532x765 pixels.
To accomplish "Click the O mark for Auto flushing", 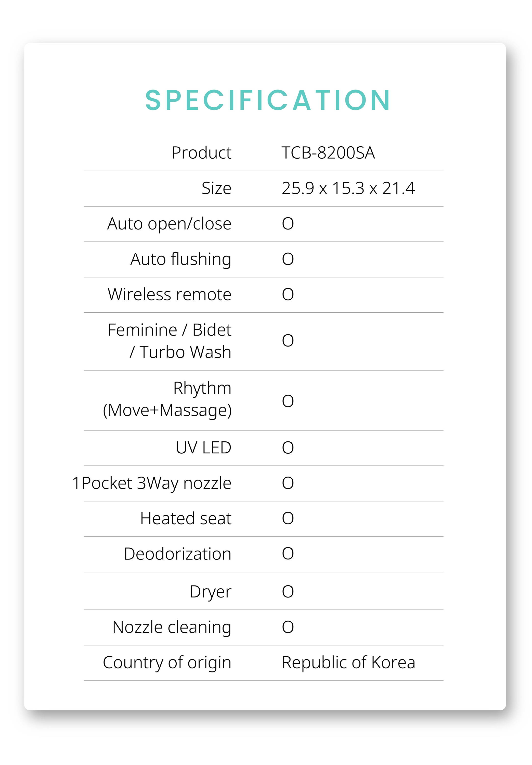I will click(x=288, y=259).
